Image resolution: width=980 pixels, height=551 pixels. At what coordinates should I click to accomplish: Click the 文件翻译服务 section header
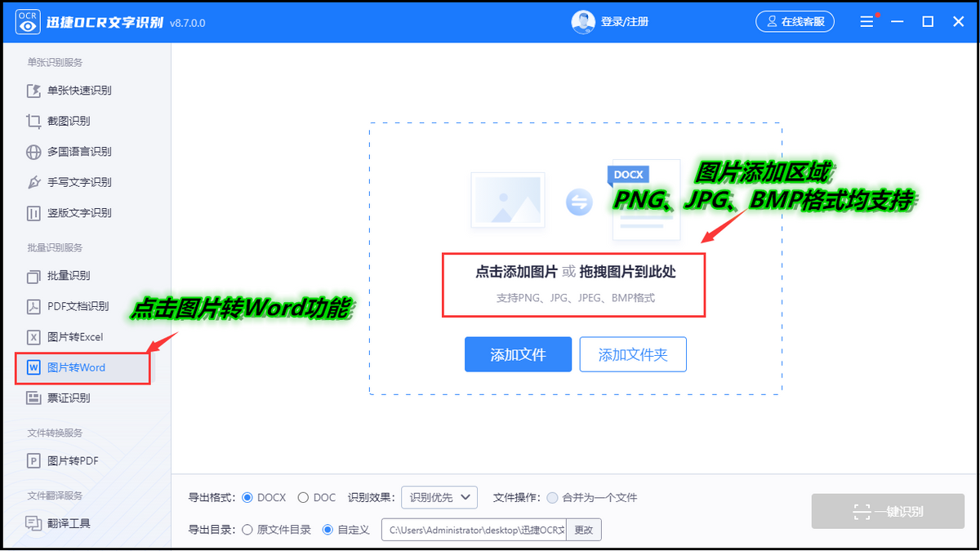55,495
